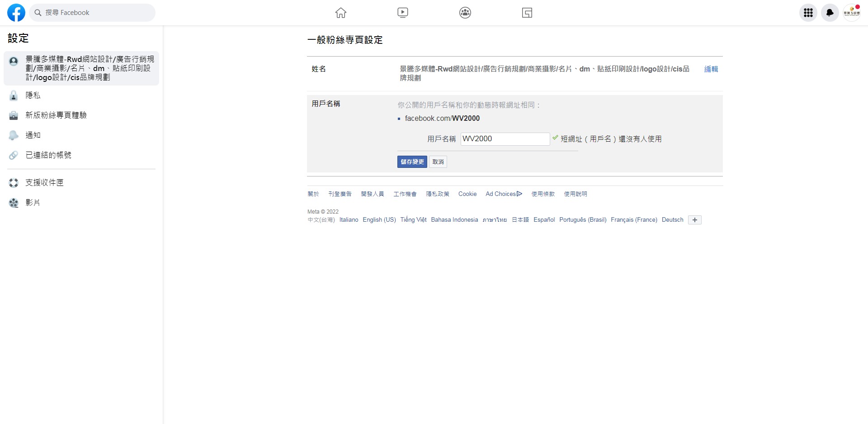The width and height of the screenshot is (868, 424).
Task: Open 通知 settings in sidebar
Action: click(81, 135)
